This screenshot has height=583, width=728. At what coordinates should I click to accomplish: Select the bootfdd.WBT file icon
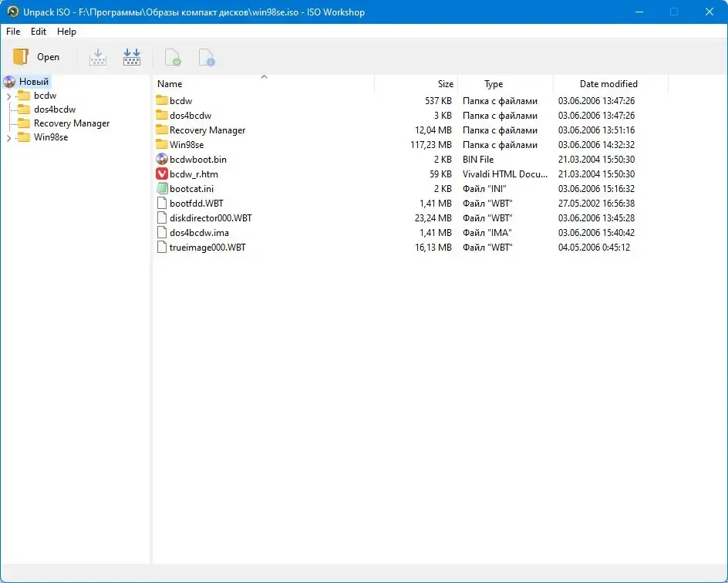pos(162,204)
